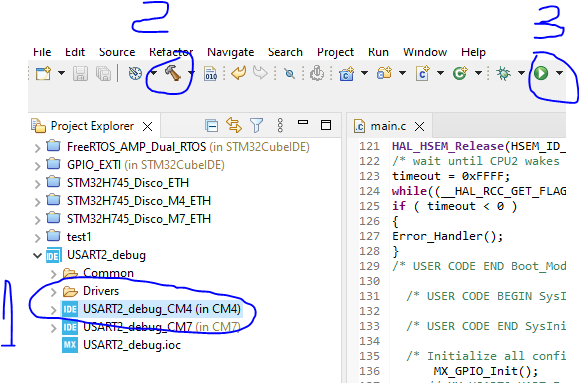
Task: Open Project Explorer view menu dots
Action: pyautogui.click(x=280, y=125)
